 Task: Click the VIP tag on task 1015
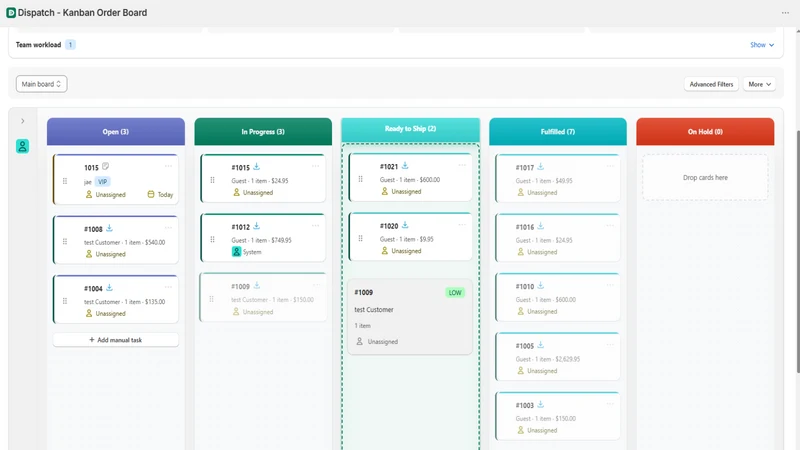[x=103, y=182]
